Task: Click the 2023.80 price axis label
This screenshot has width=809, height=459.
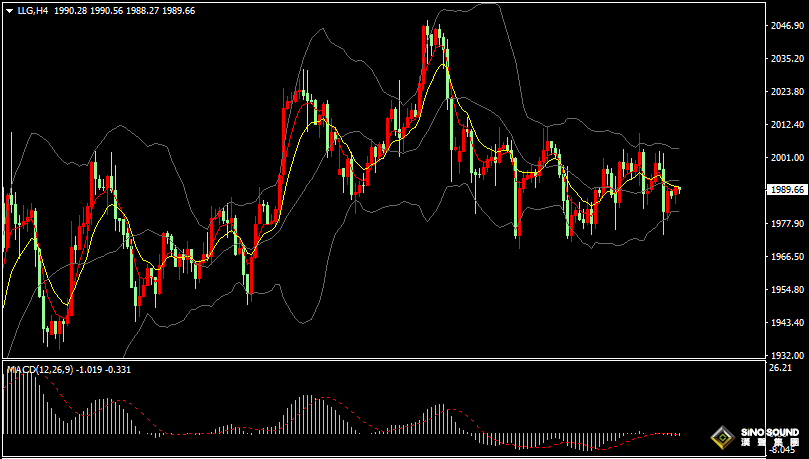Action: 785,92
